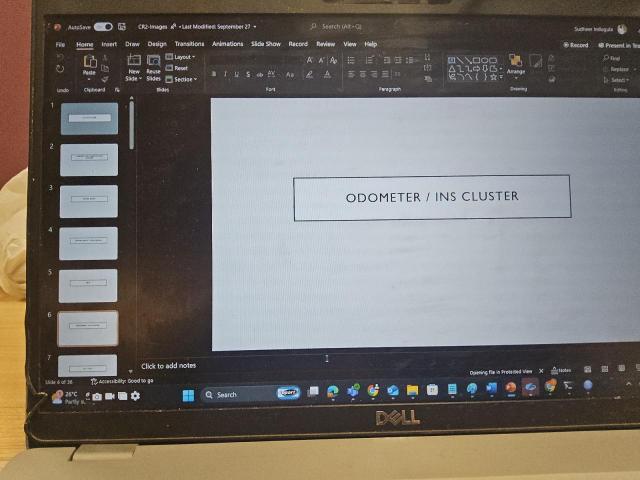Screen dimensions: 640x480
Task: Select the star shape in shapes gallery
Action: pyautogui.click(x=493, y=77)
